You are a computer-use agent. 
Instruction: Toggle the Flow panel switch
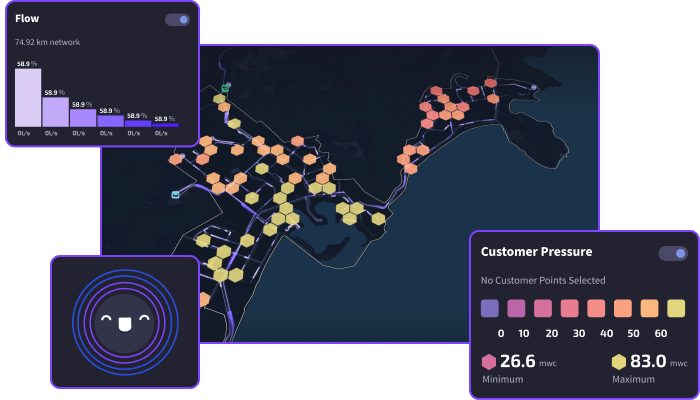click(177, 19)
